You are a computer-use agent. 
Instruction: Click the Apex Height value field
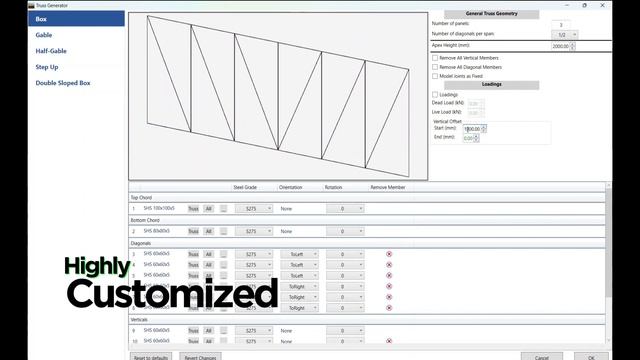point(561,46)
